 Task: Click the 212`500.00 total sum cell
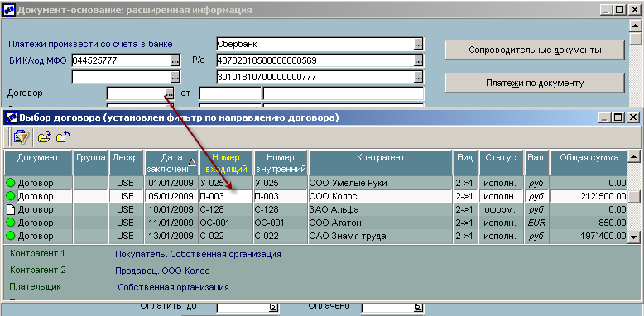click(x=589, y=196)
